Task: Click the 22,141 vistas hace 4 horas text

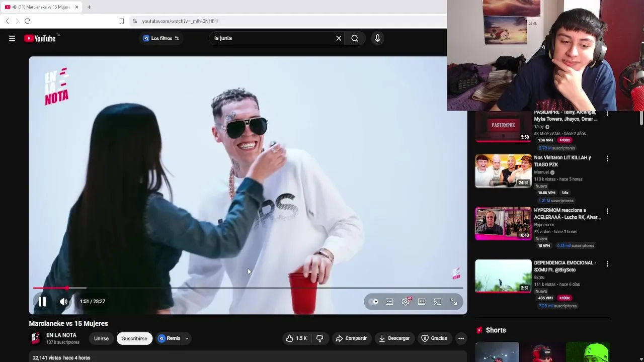Action: tap(61, 358)
